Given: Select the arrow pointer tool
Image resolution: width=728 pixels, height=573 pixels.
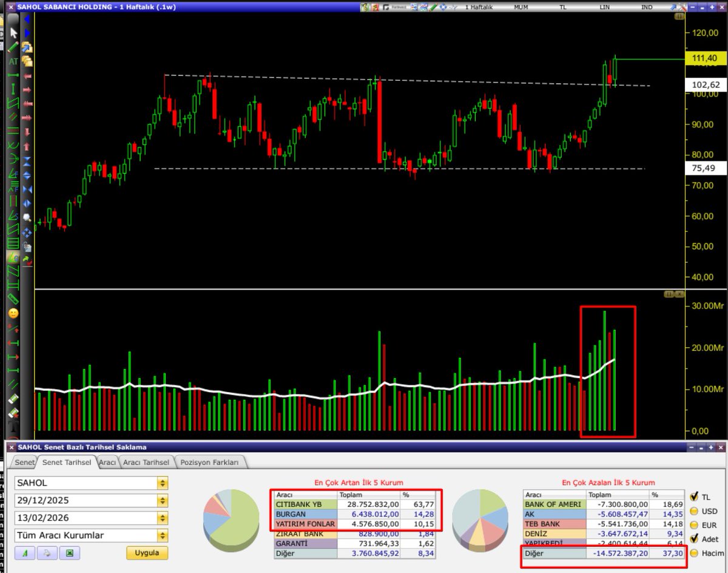Looking at the screenshot, I should (13, 33).
